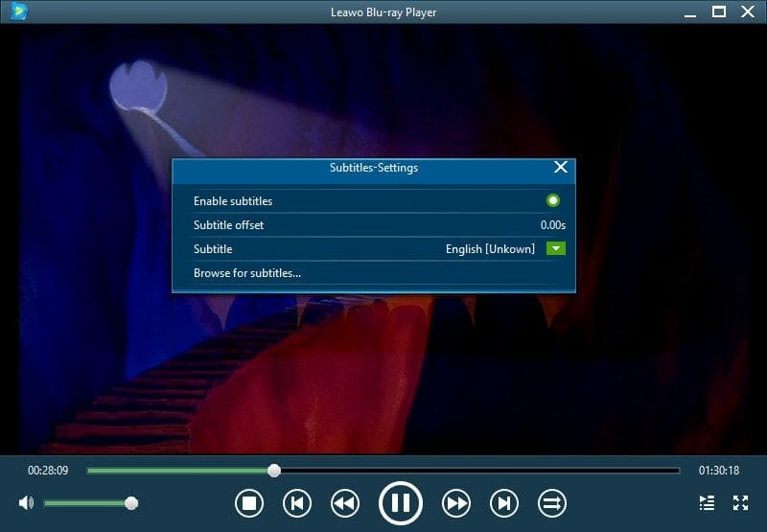Toggle the loop playback mode icon
Viewport: 767px width, 532px height.
[x=552, y=502]
